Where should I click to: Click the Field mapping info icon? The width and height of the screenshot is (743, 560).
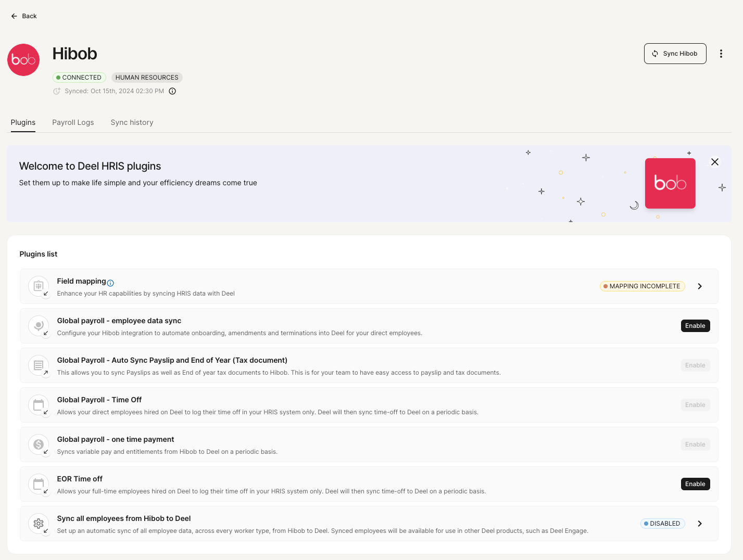coord(110,283)
